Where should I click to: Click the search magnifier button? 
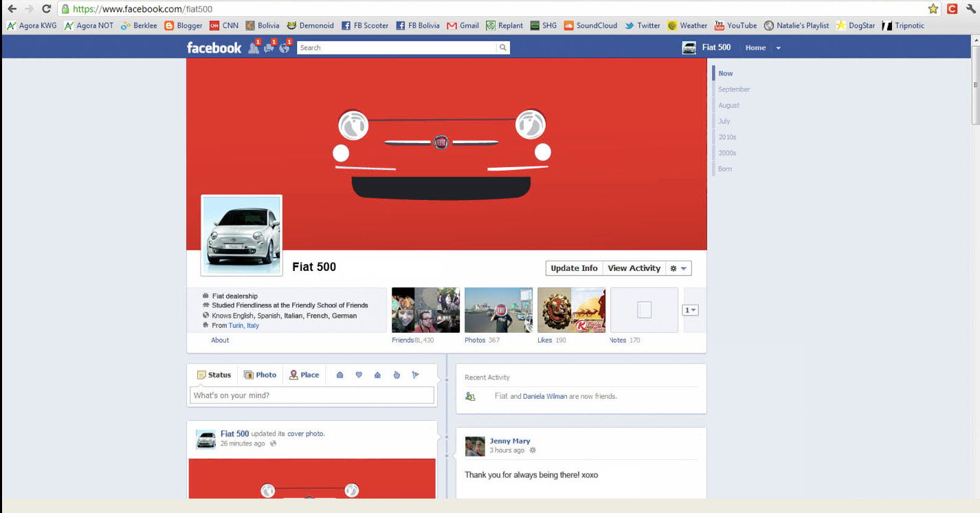pyautogui.click(x=503, y=47)
